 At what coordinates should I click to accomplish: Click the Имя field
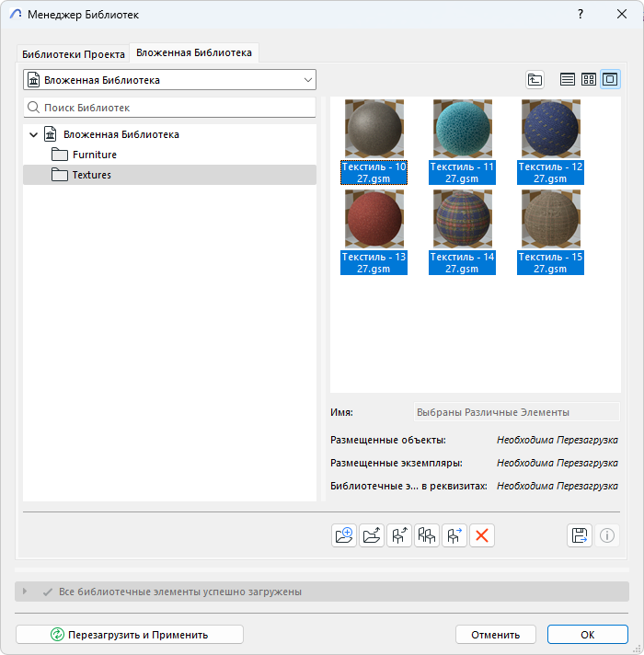517,412
